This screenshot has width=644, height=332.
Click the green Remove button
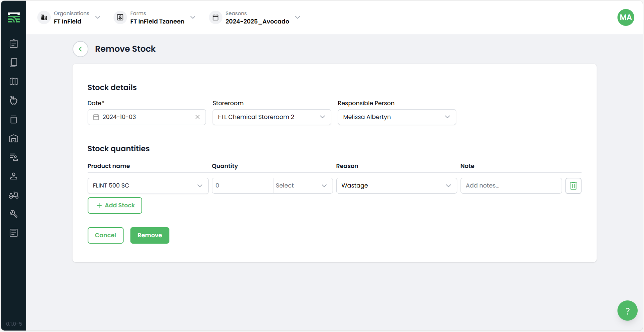pos(150,235)
